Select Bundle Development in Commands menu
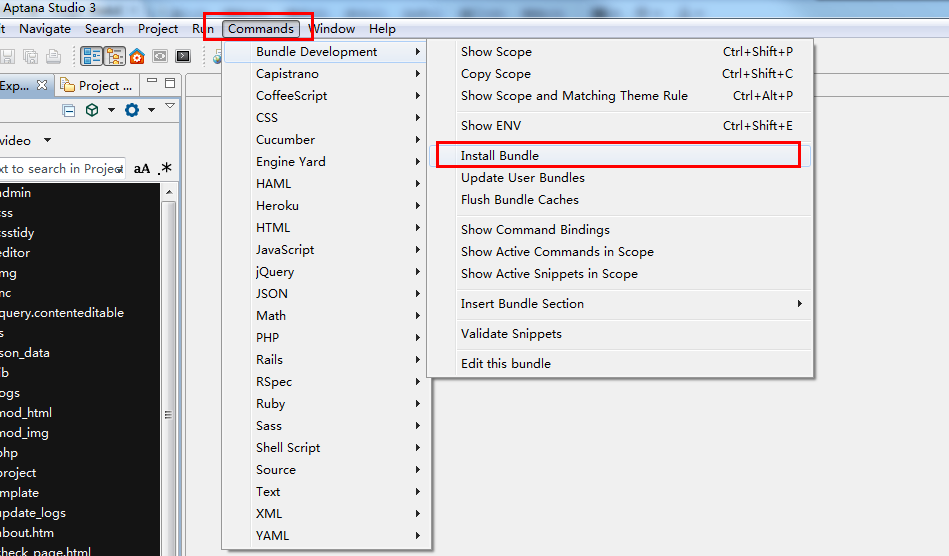The image size is (949, 556). tap(325, 52)
